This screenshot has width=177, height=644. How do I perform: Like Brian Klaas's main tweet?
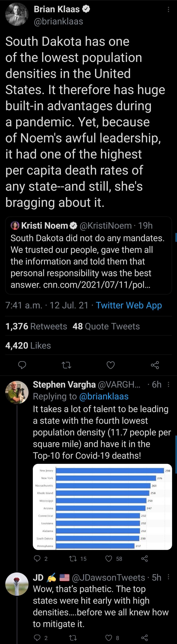(111, 365)
